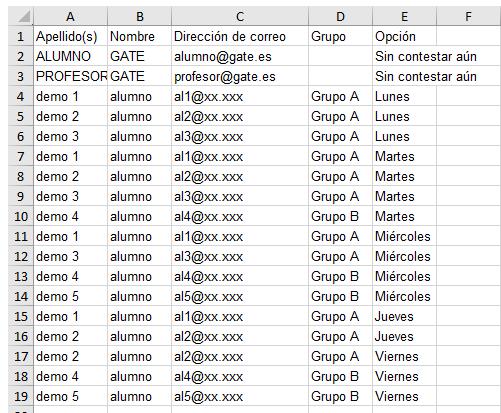Viewport: 501px width, 413px height.
Task: Select row 1 header
Action: pos(21,36)
